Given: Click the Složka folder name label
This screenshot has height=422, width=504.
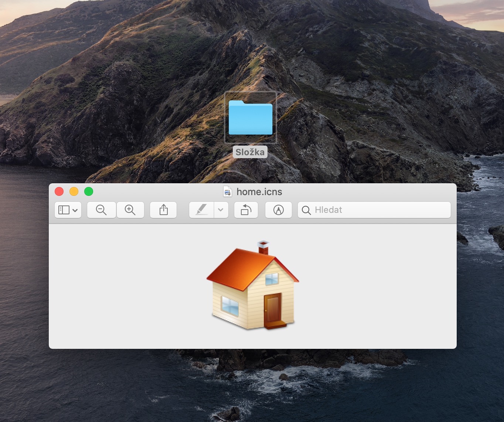Looking at the screenshot, I should click(x=250, y=152).
